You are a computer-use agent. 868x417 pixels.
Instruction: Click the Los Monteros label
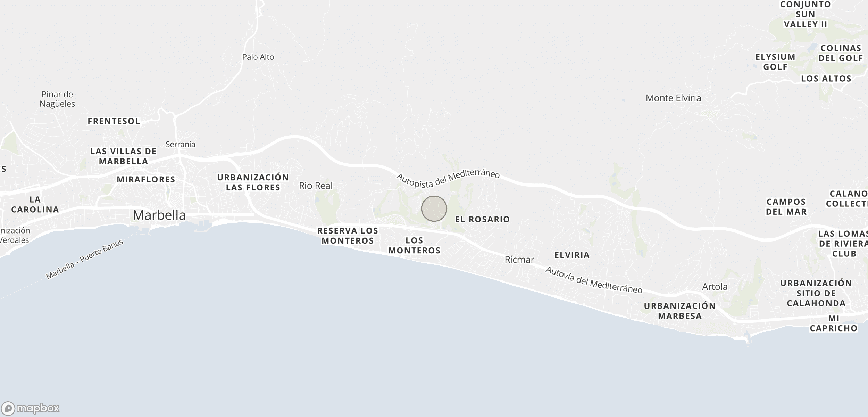(x=414, y=245)
